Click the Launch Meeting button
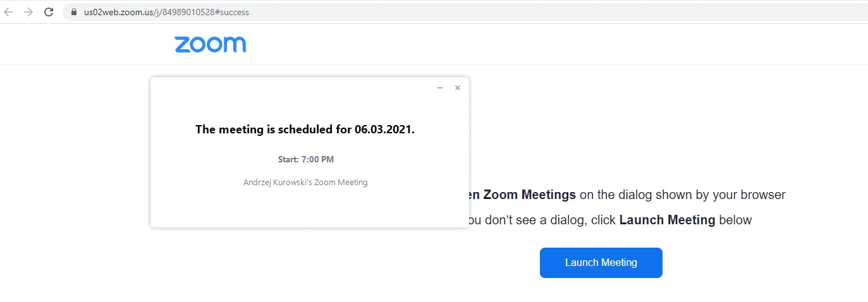 coord(601,262)
